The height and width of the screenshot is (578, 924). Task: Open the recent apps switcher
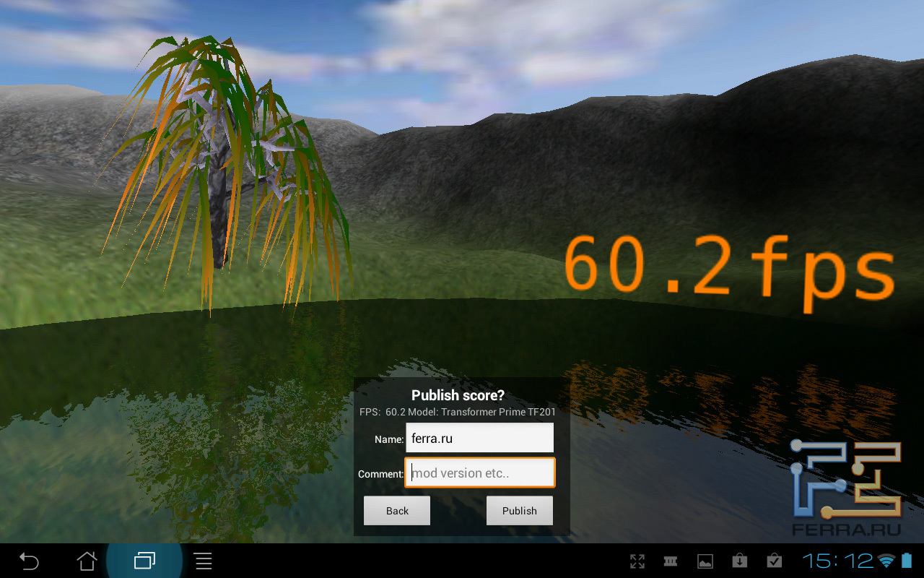pos(144,561)
